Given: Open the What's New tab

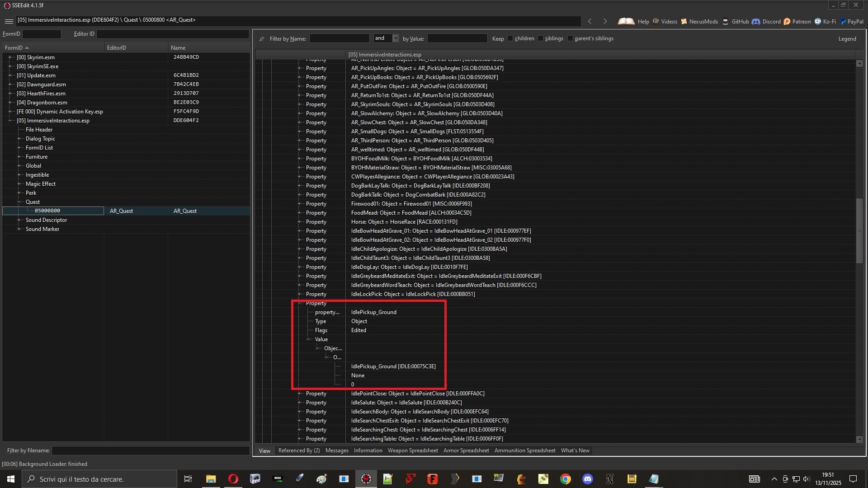Looking at the screenshot, I should (x=575, y=450).
